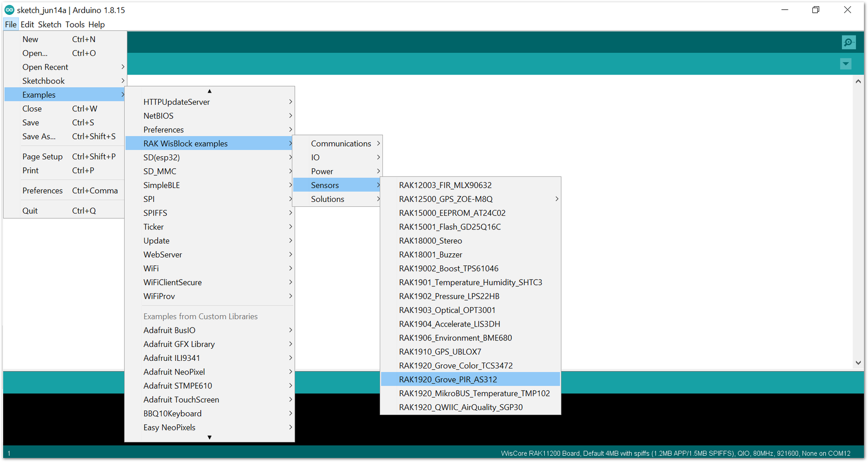Image resolution: width=868 pixels, height=462 pixels.
Task: Open Preferences from the File menu
Action: [64, 191]
